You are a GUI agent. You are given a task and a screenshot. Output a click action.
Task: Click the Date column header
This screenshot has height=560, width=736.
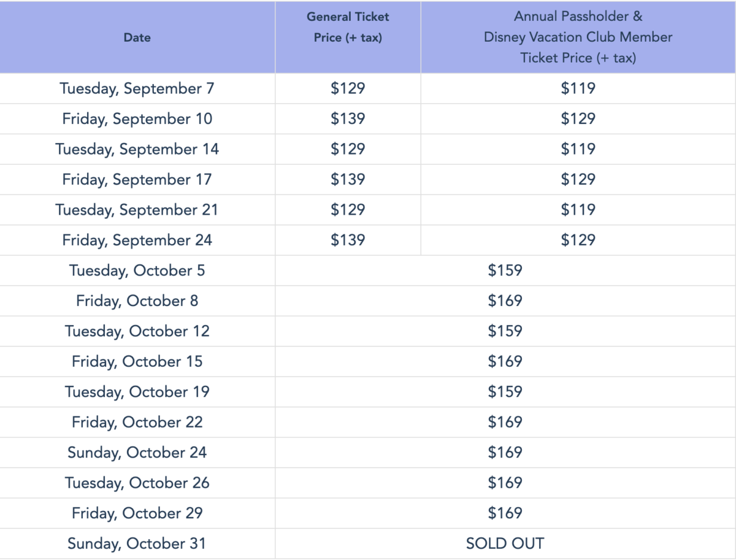[x=137, y=37]
